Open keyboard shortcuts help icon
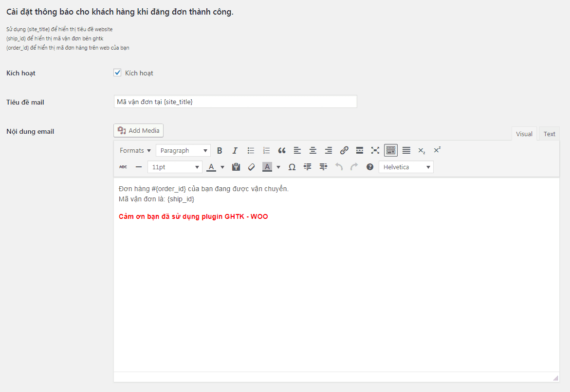This screenshot has width=570, height=392. click(370, 167)
